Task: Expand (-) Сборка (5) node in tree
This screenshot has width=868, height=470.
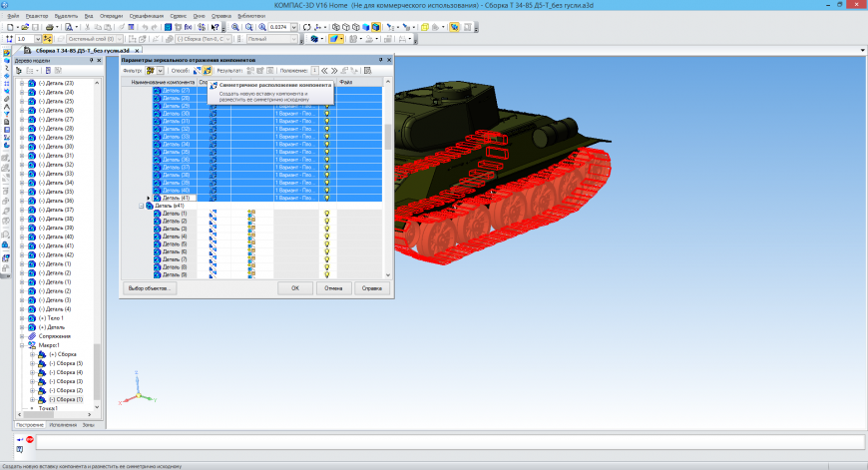Action: coord(32,363)
